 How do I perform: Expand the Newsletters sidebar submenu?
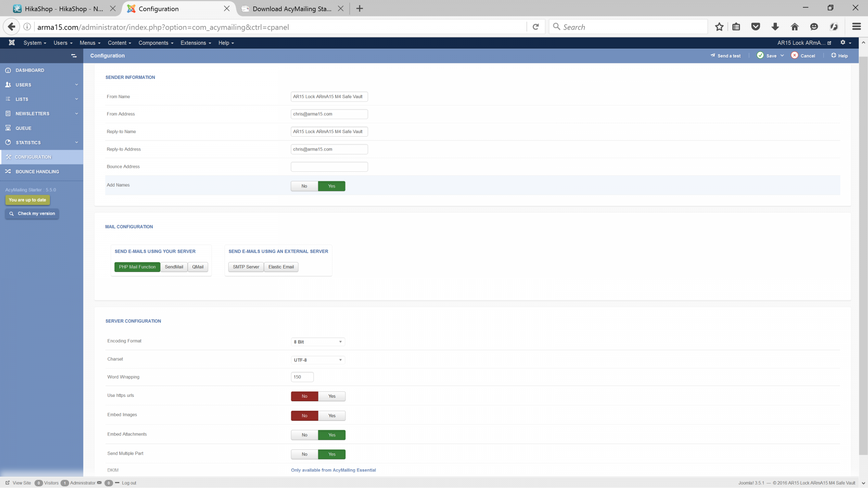click(x=76, y=114)
